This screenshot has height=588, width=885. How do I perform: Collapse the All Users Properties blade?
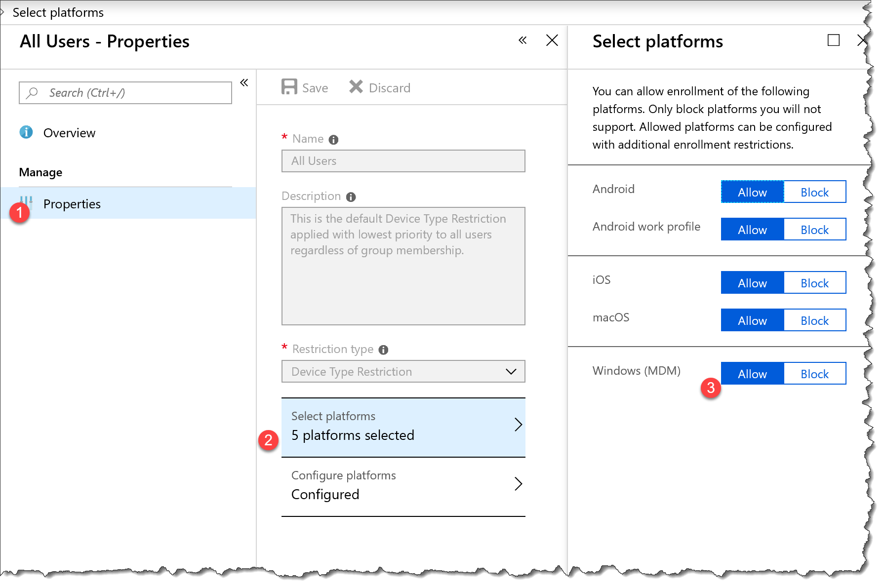coord(523,40)
